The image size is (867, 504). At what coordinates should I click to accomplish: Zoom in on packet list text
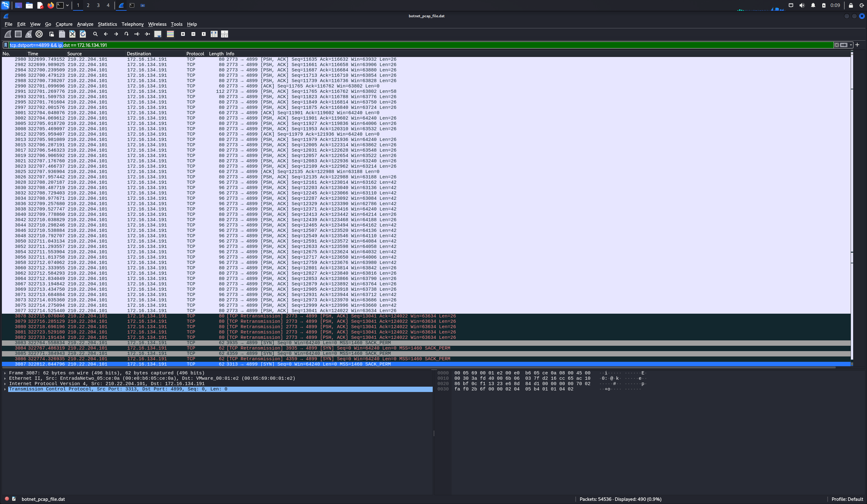click(x=183, y=34)
